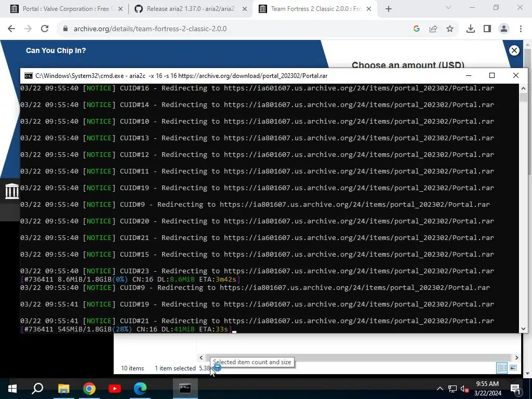Click the CUID#16 redirect log line
The width and height of the screenshot is (532, 399).
[257, 88]
